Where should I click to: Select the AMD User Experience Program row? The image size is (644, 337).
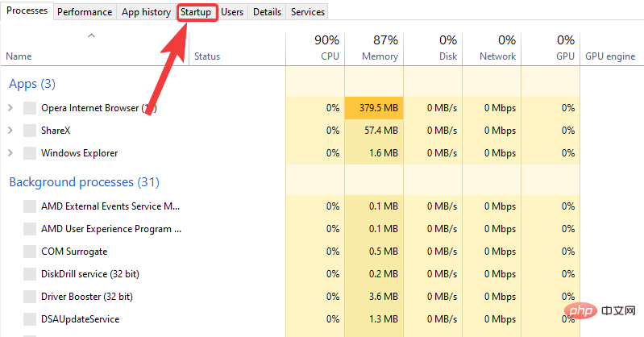(x=111, y=229)
